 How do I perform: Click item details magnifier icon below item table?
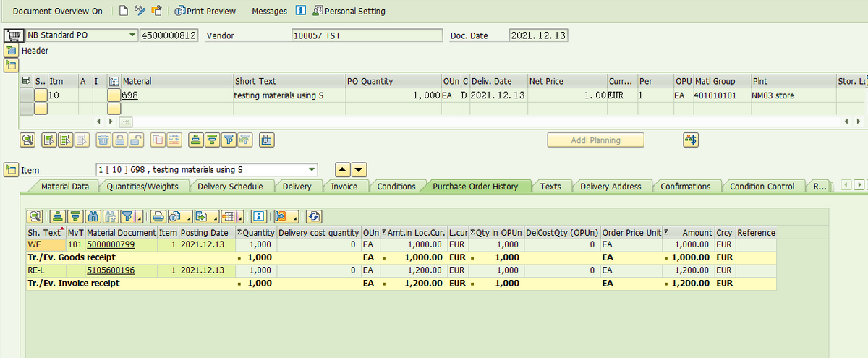coord(27,140)
